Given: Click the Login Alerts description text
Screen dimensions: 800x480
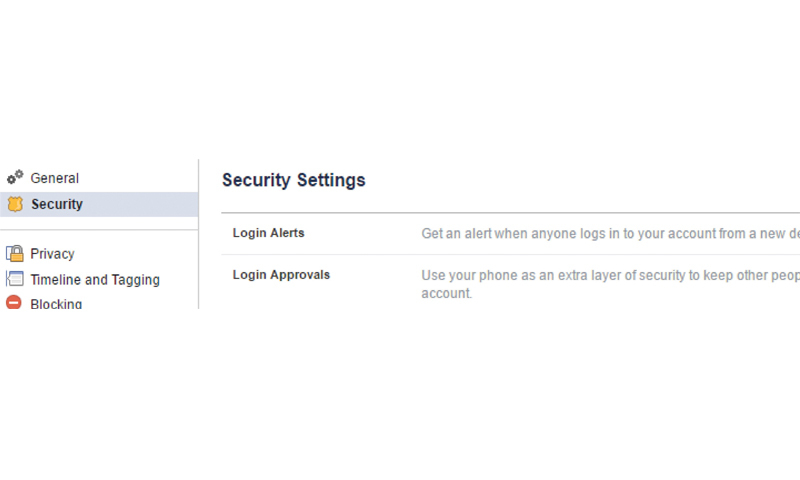Looking at the screenshot, I should [x=610, y=234].
